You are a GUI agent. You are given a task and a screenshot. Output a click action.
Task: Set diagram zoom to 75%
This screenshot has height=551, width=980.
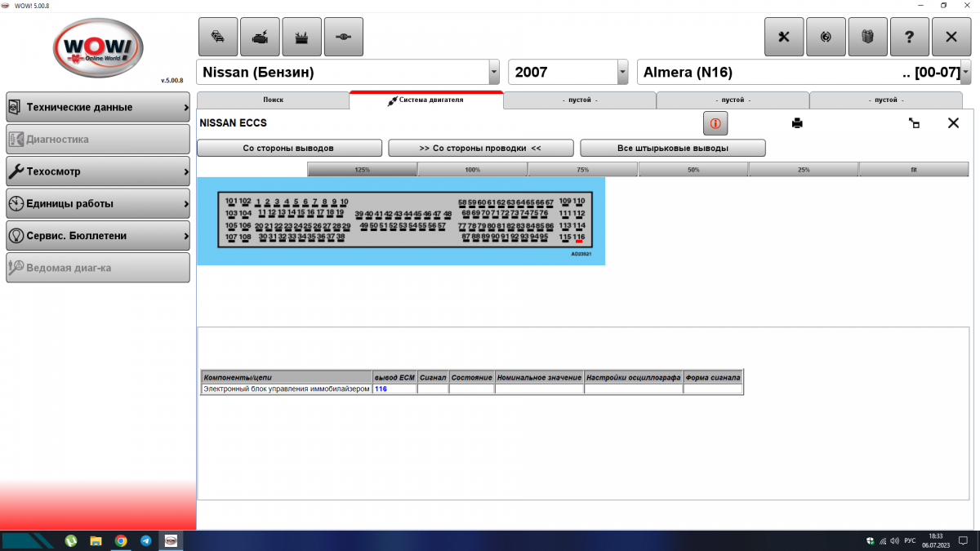(582, 170)
